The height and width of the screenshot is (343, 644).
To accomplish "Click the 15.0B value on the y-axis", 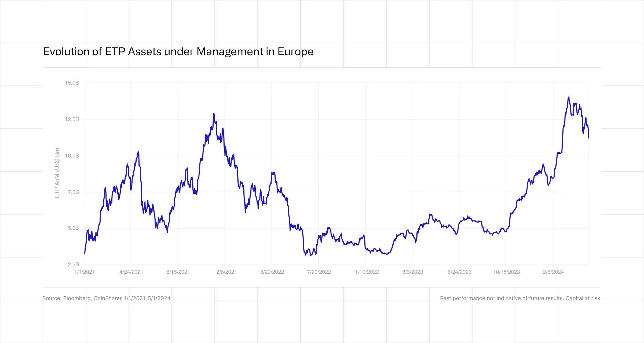I will coord(72,83).
